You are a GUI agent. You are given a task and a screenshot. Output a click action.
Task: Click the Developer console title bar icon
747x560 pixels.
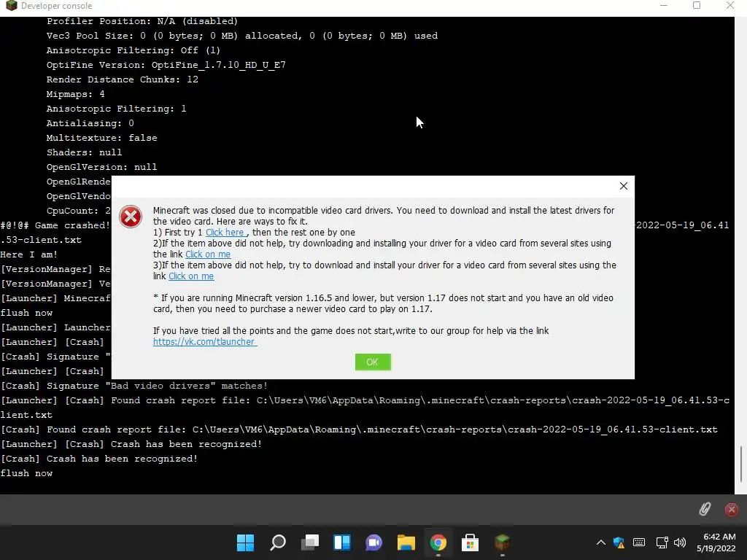pos(10,6)
